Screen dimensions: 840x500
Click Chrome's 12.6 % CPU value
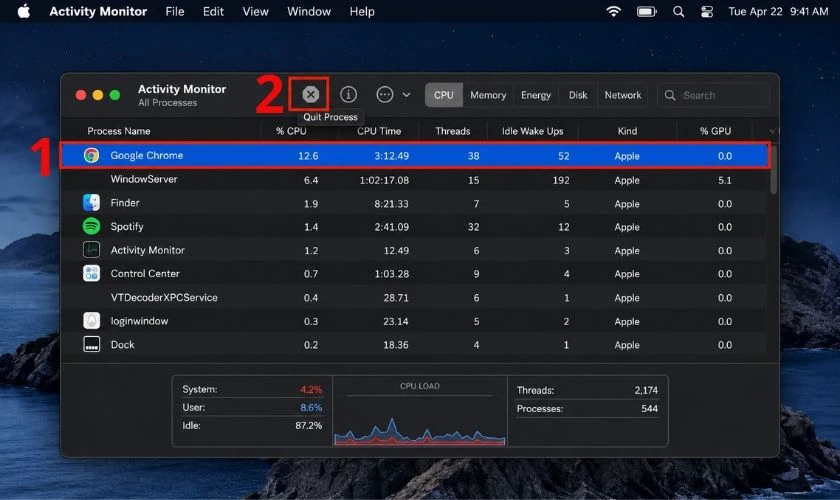coord(308,156)
